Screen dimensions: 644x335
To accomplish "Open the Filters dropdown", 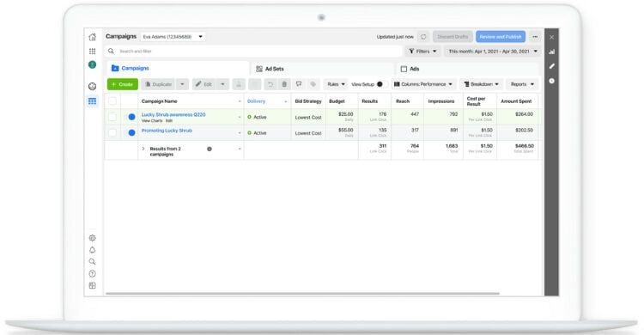I will click(422, 52).
